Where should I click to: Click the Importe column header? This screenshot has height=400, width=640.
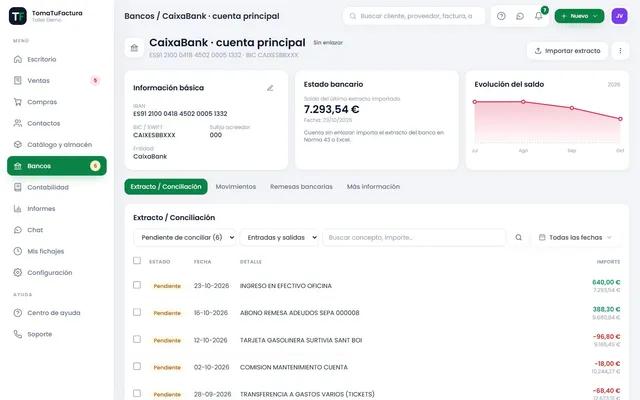[x=608, y=262]
